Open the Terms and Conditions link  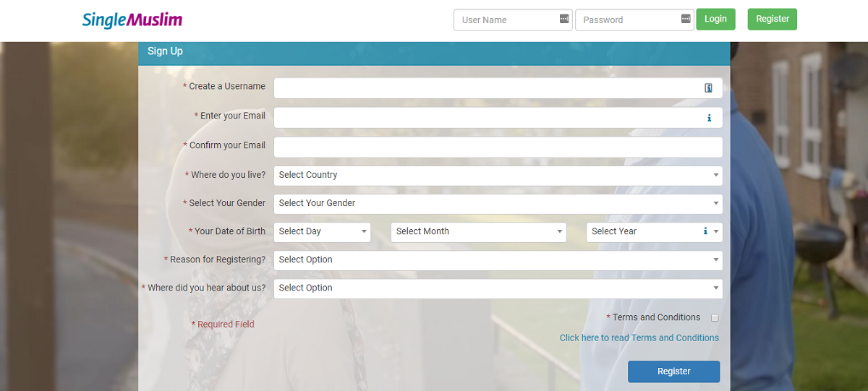click(x=639, y=338)
